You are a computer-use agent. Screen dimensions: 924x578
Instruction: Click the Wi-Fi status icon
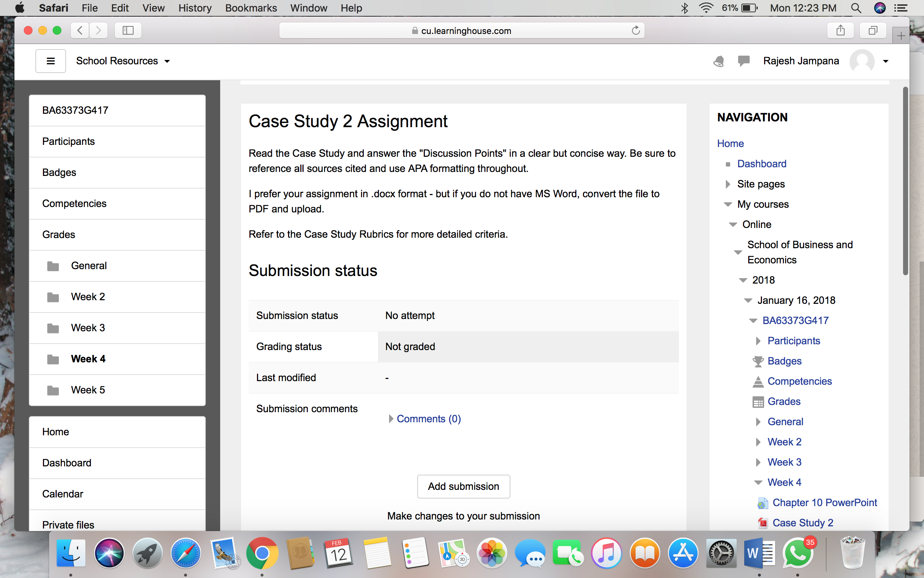click(706, 8)
